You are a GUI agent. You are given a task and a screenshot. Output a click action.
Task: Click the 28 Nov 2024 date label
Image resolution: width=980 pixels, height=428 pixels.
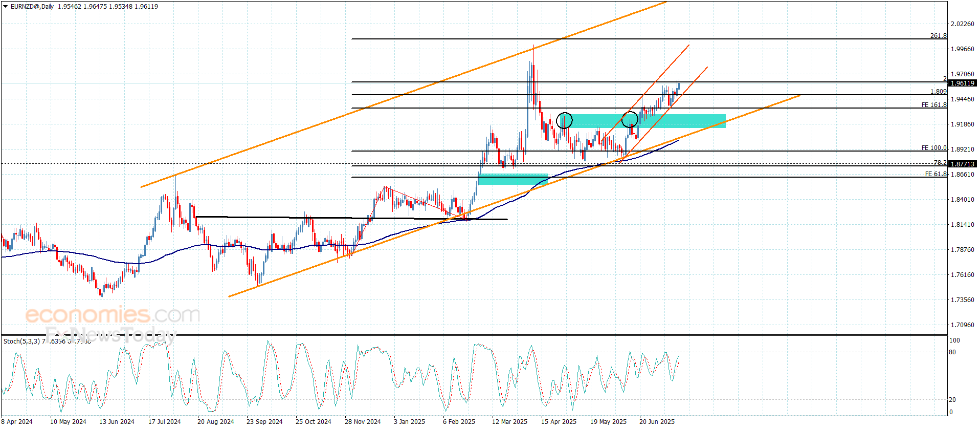click(363, 422)
